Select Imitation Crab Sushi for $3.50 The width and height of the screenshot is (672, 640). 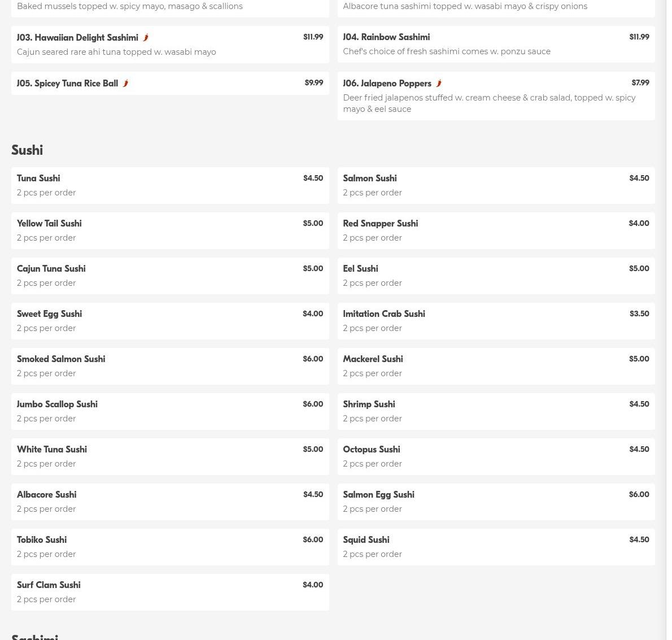pyautogui.click(x=495, y=321)
